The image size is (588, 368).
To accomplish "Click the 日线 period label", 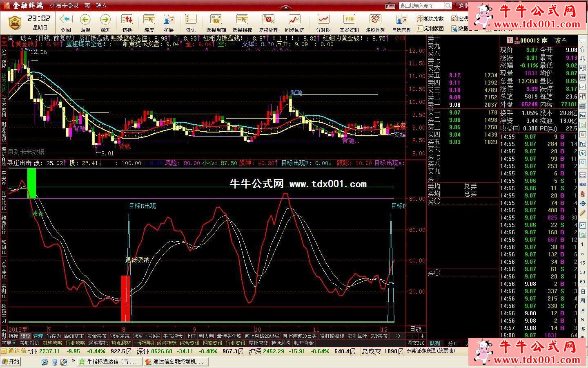I will point(416,329).
